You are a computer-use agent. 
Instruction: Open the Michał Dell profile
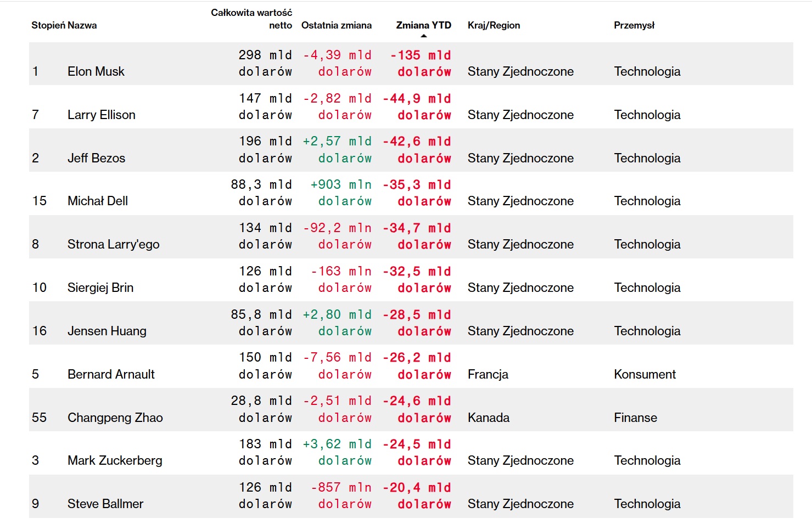pyautogui.click(x=98, y=201)
